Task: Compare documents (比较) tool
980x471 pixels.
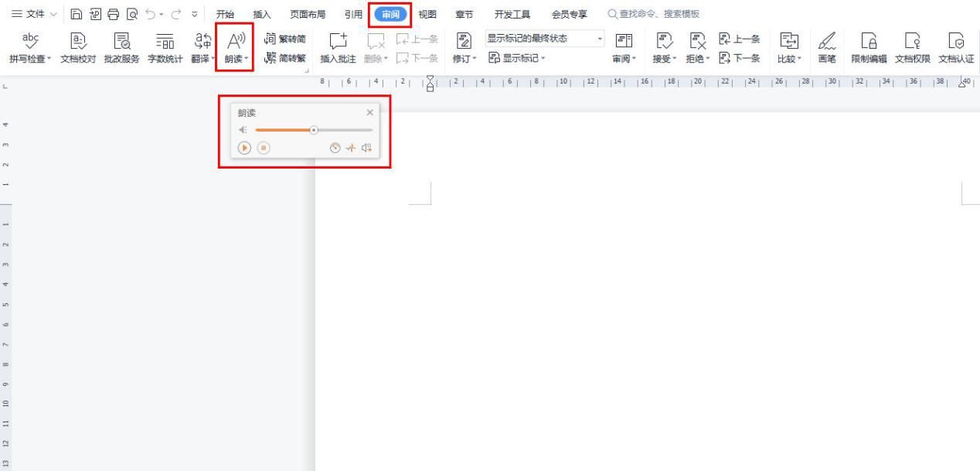Action: tap(789, 48)
